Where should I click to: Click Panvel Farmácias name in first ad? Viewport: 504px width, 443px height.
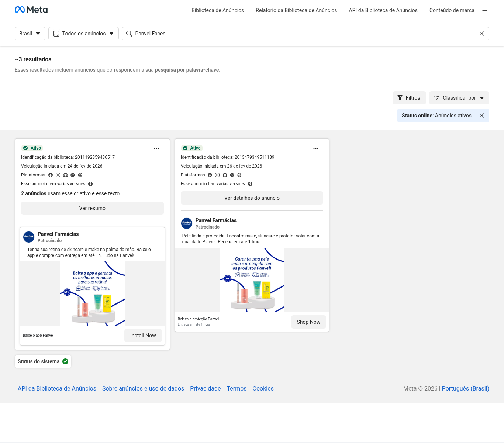pyautogui.click(x=58, y=234)
